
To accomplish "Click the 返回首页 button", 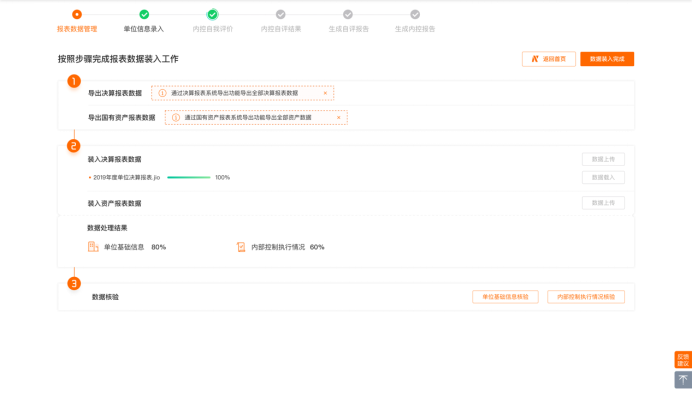I will point(548,59).
